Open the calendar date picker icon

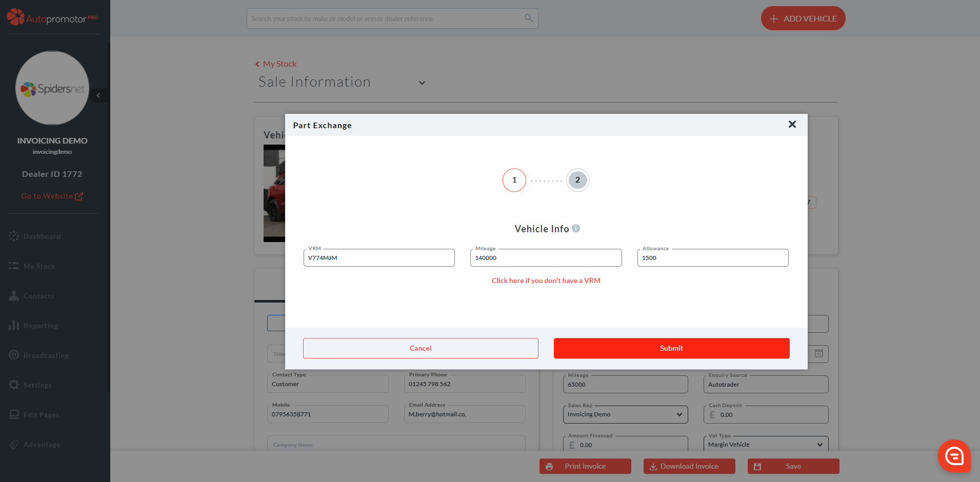819,353
